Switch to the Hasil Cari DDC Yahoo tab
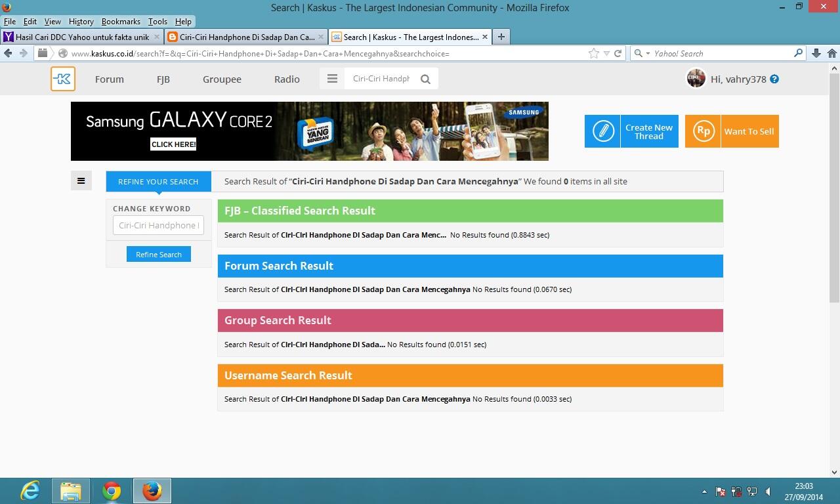 (x=81, y=37)
